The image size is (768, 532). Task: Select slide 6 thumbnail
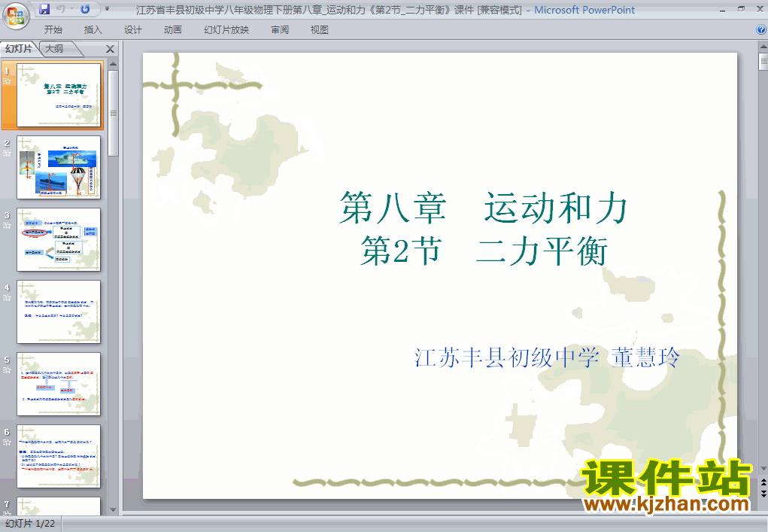(59, 457)
